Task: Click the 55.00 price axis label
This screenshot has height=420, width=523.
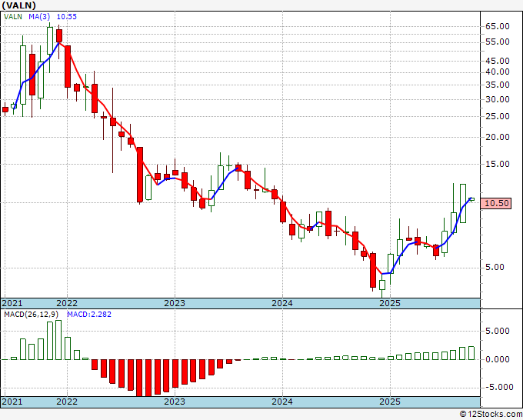Action: point(498,42)
